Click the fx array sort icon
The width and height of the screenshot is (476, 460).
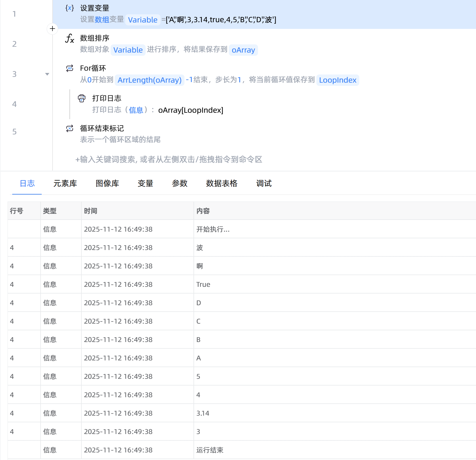[x=69, y=38]
